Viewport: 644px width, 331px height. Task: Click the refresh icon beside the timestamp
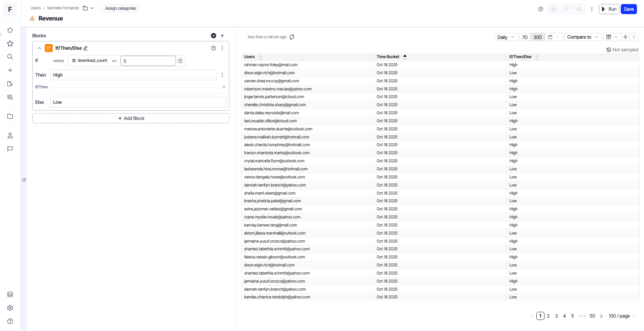pyautogui.click(x=292, y=37)
